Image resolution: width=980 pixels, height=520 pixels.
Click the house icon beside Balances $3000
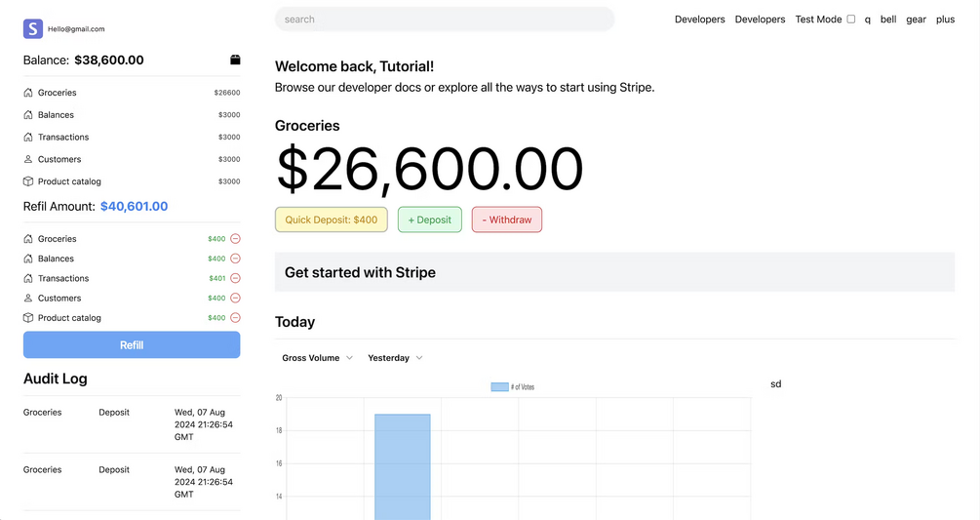click(28, 115)
